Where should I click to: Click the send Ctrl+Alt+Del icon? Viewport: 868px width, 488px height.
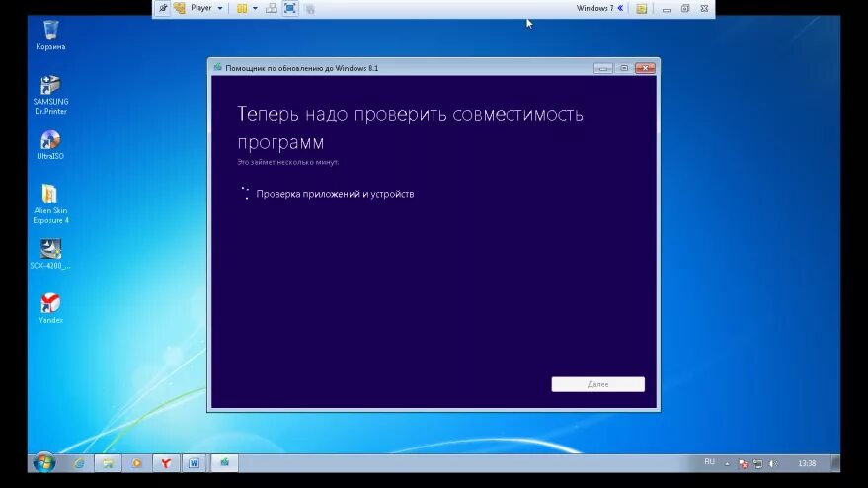point(272,8)
